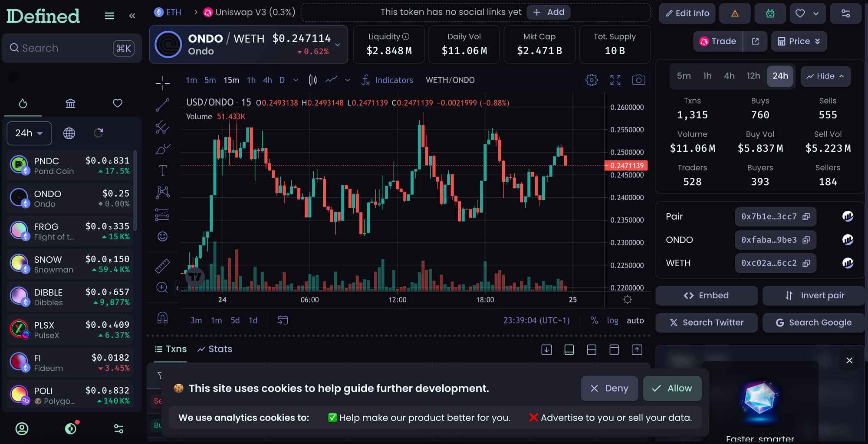Activate the zoom in tool
The image size is (868, 444).
pyautogui.click(x=163, y=287)
